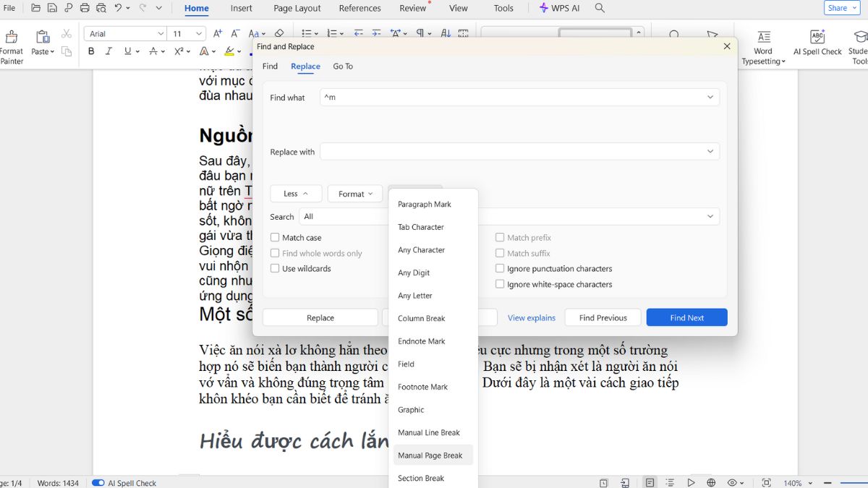Click the Find Next button
The height and width of the screenshot is (488, 868).
(686, 317)
